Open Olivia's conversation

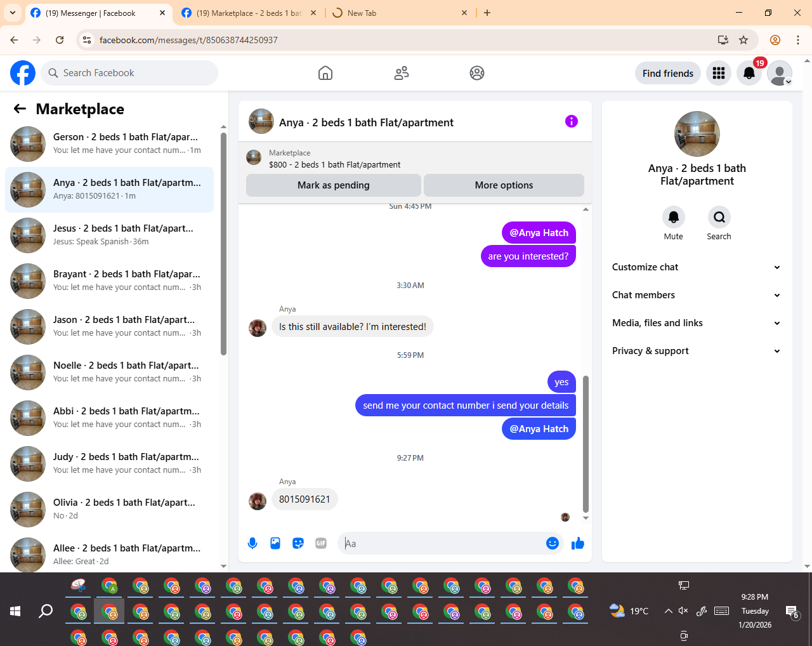click(x=109, y=510)
